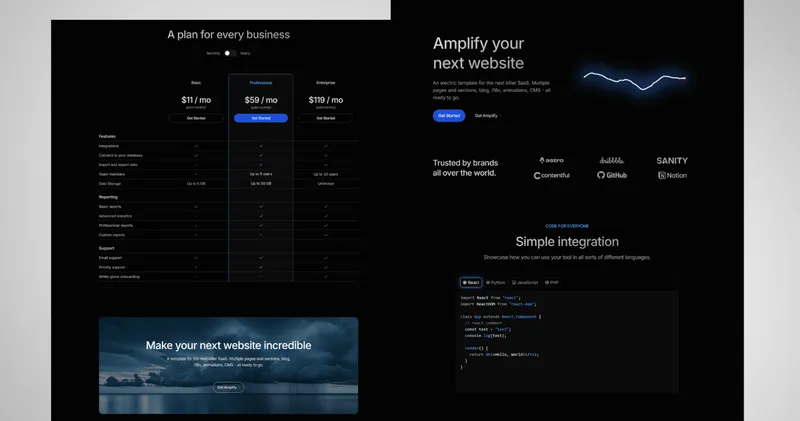Open the JavaScript code tab
The height and width of the screenshot is (421, 800).
point(526,283)
